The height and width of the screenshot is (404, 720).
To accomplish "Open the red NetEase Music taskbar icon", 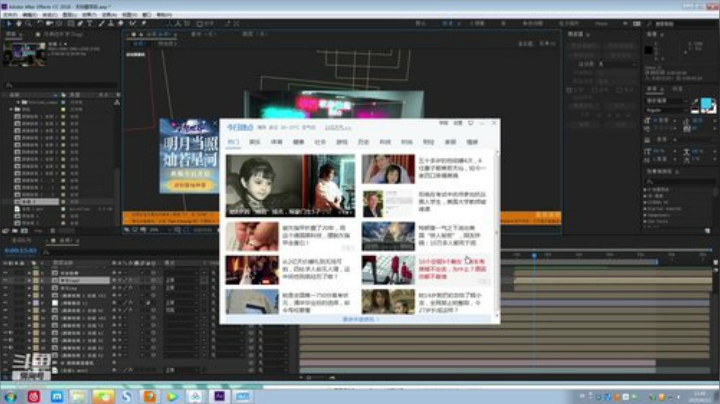I will [34, 396].
